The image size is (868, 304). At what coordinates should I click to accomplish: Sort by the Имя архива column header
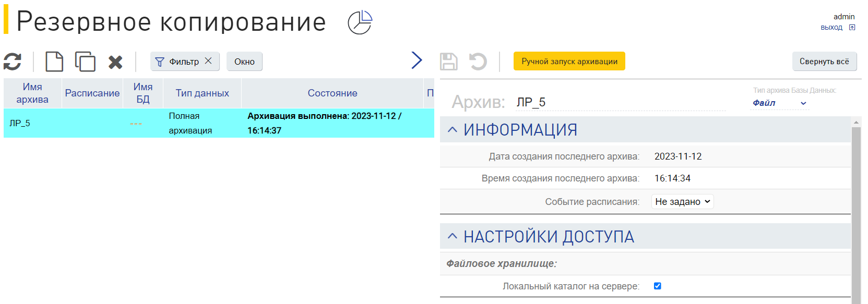[x=32, y=93]
